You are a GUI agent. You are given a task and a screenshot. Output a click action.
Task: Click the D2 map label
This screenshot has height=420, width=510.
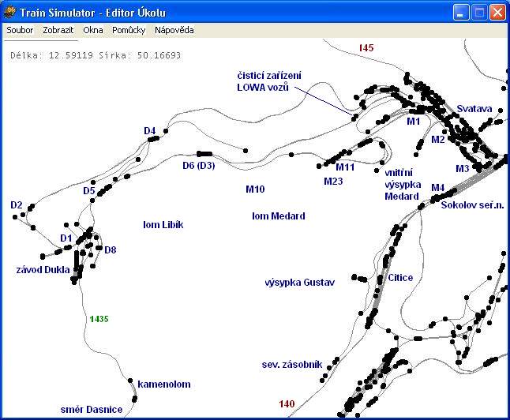(x=17, y=205)
